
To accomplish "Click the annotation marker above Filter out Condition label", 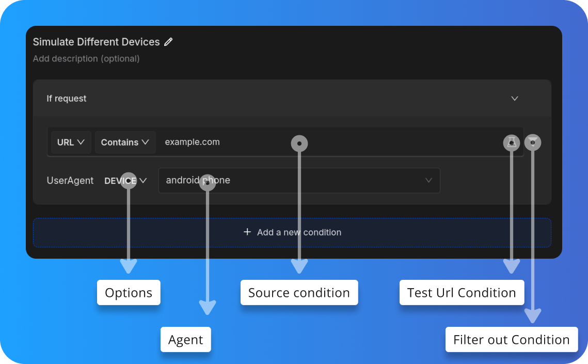I will tap(533, 142).
